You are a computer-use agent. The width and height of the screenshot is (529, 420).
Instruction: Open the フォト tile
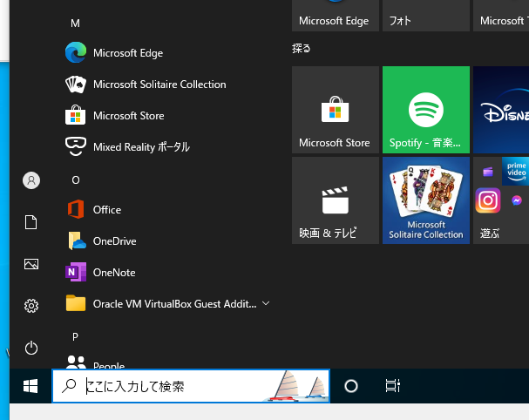(426, 16)
